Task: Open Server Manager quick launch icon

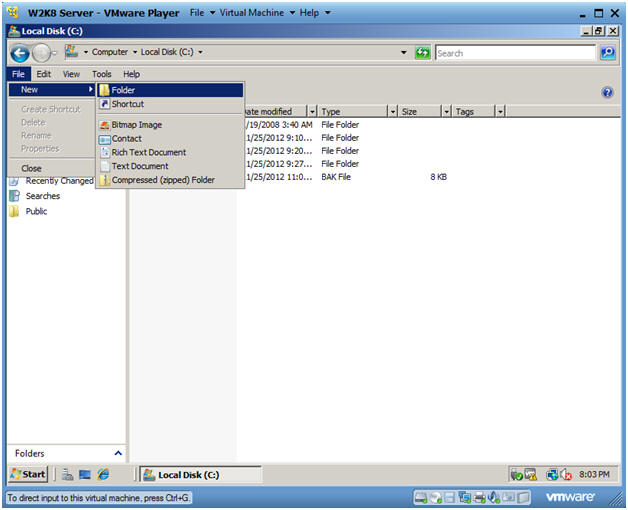Action: point(68,475)
